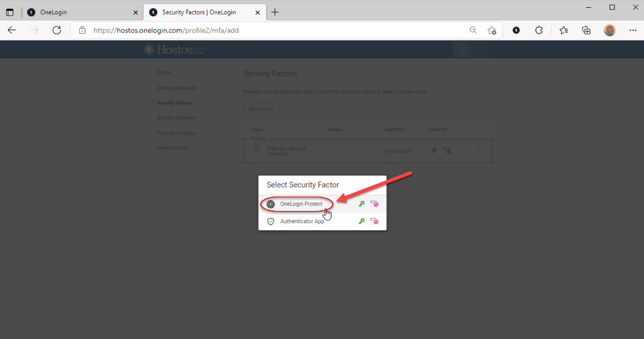
Task: Open OneLogin Desktop in the sidebar
Action: (176, 133)
